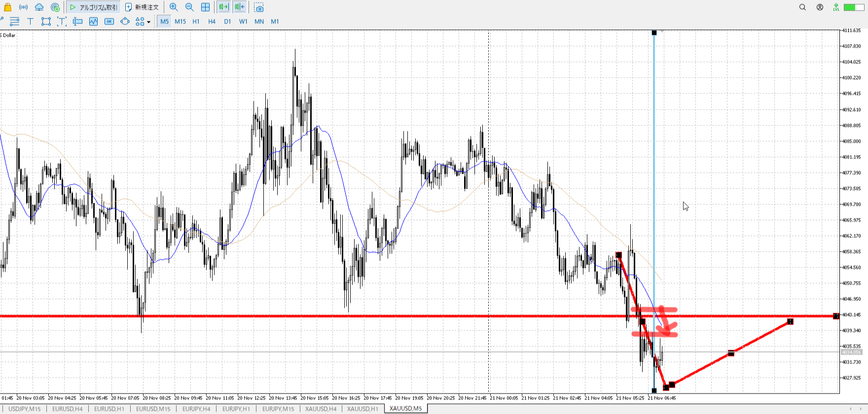Click the green connection status bar
The width and height of the screenshot is (868, 414).
point(853,7)
